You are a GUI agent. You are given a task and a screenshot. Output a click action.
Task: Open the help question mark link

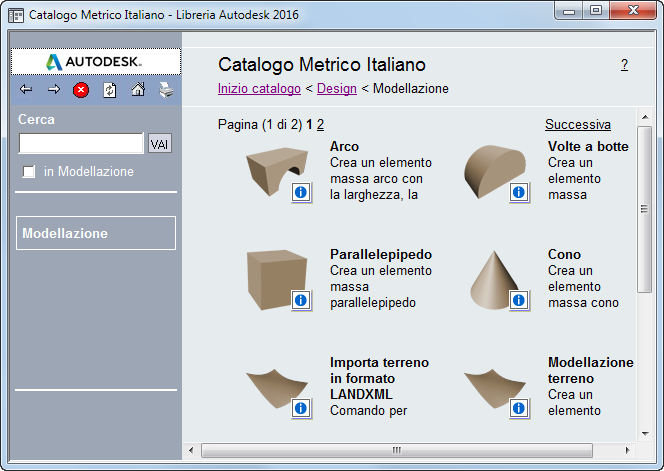(x=624, y=65)
